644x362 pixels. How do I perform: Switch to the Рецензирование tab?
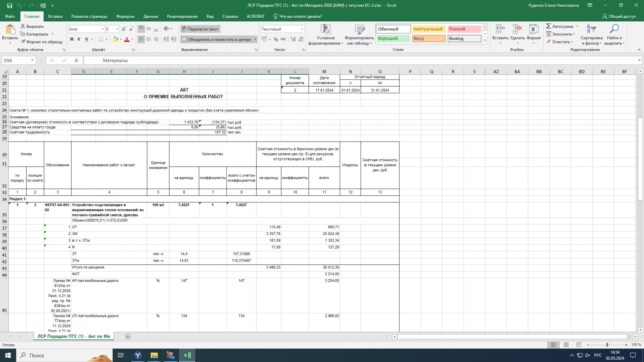point(182,16)
